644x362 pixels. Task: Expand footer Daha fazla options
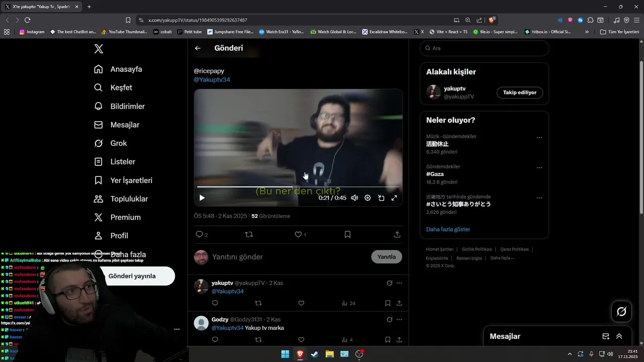tap(502, 258)
